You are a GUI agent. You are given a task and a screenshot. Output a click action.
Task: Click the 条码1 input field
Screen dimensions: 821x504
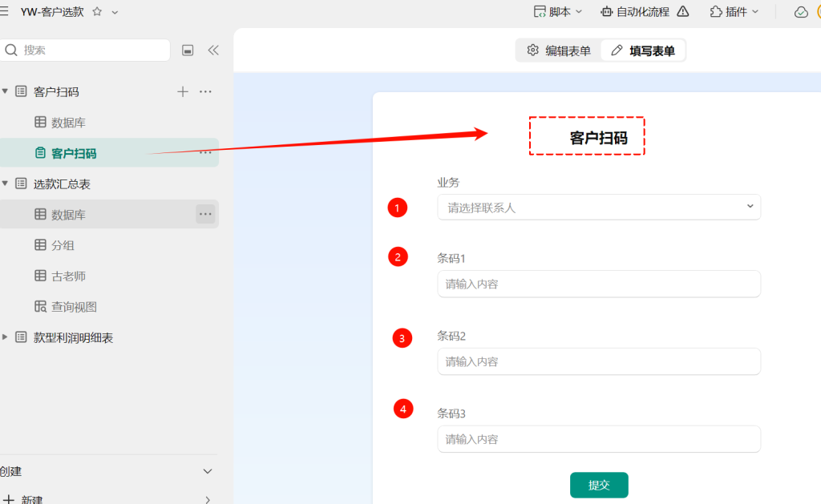pyautogui.click(x=599, y=284)
